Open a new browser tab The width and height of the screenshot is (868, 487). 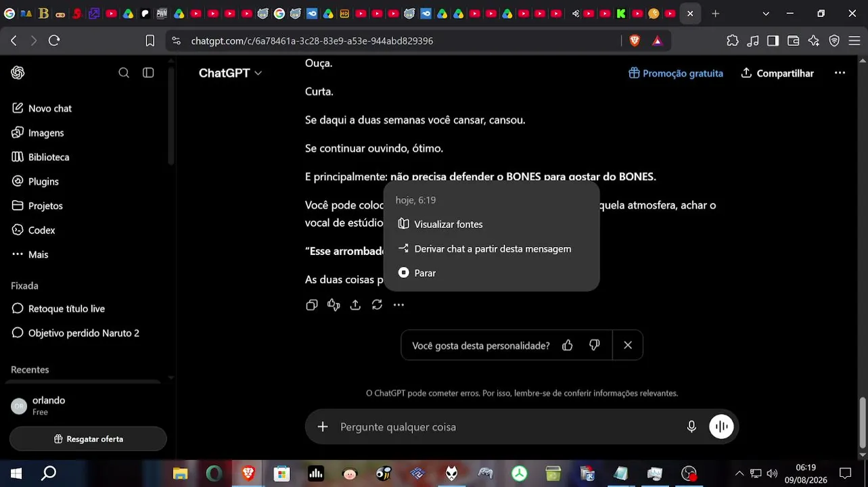[x=715, y=14]
